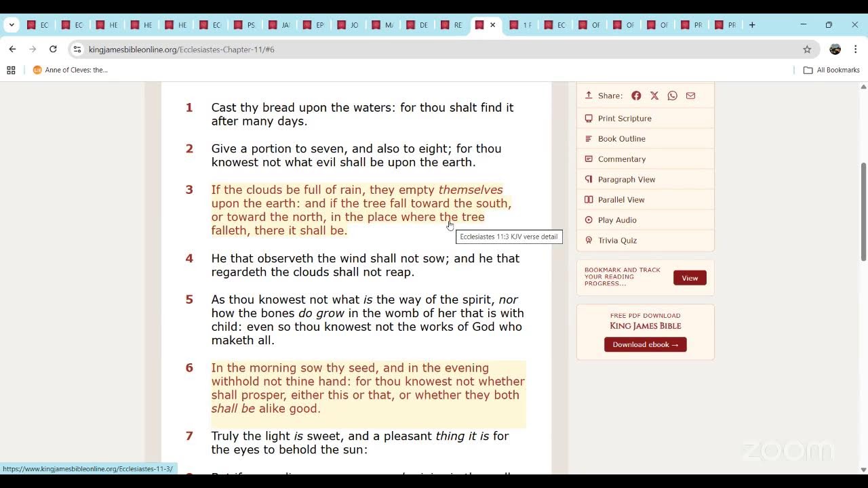Click the Commentary icon
868x488 pixels.
click(589, 159)
